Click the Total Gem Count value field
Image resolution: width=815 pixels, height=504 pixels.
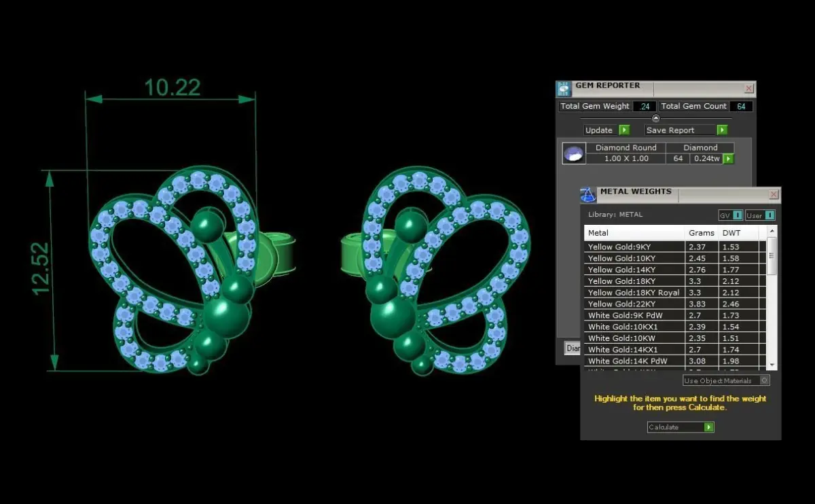click(x=741, y=106)
